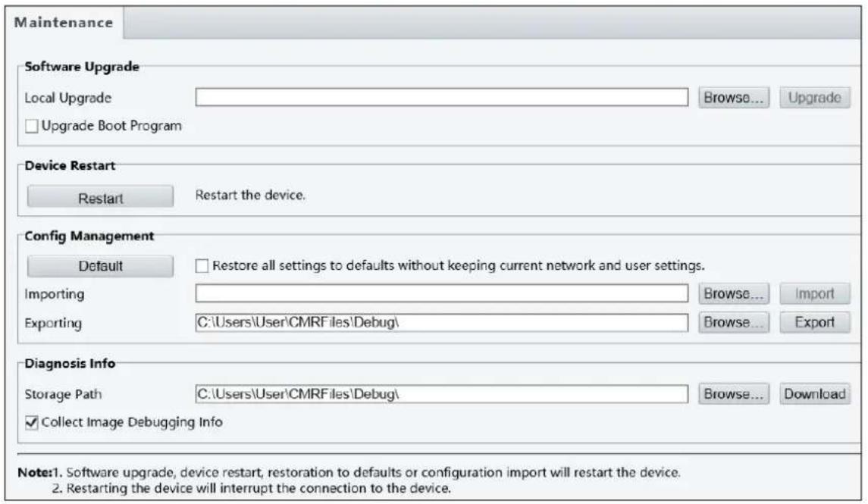Click the 'Restart the device.' description text
Image resolution: width=868 pixels, height=504 pixels.
click(250, 196)
